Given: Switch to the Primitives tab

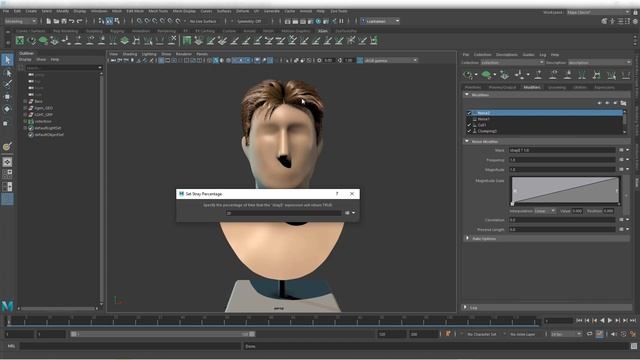Looking at the screenshot, I should 473,87.
